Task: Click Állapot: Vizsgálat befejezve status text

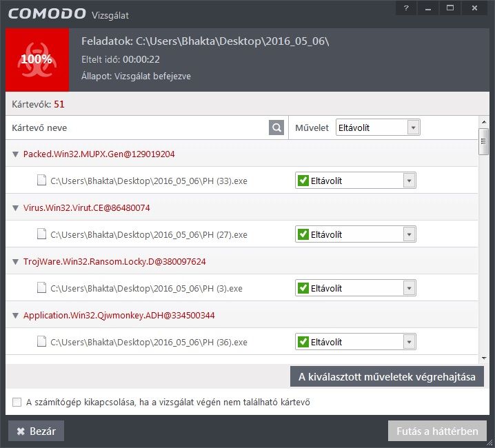Action: tap(136, 76)
